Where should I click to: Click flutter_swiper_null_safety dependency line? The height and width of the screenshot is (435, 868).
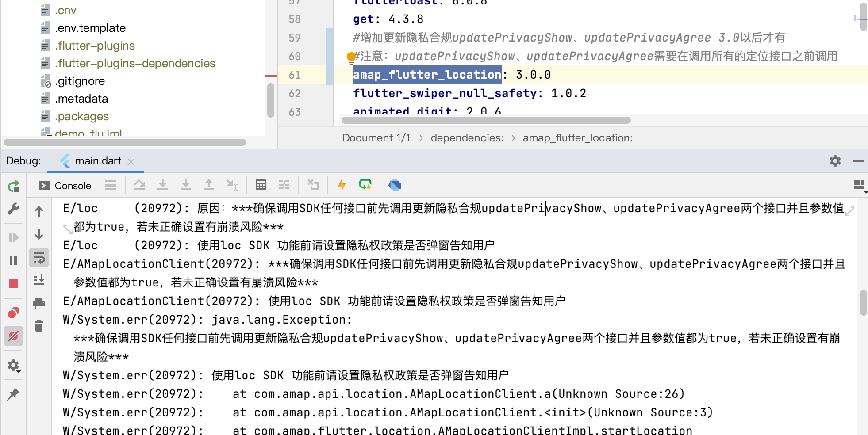(469, 93)
